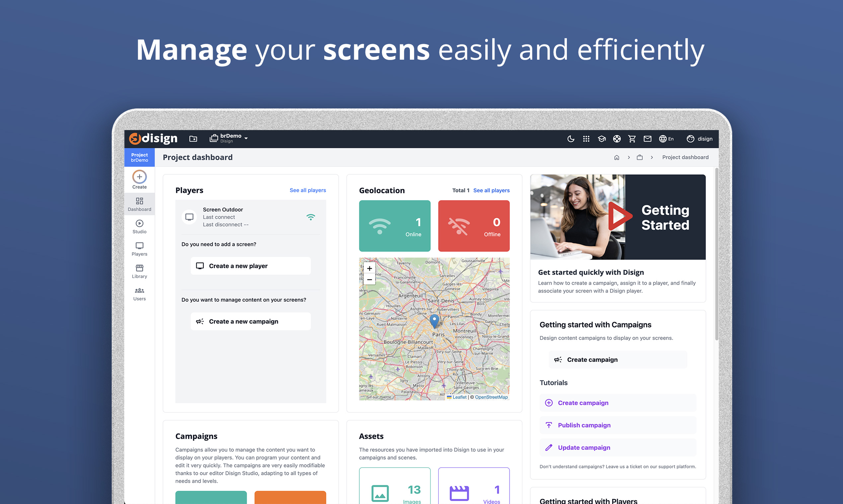Play the Getting Started video thumbnail
The image size is (843, 504).
619,216
